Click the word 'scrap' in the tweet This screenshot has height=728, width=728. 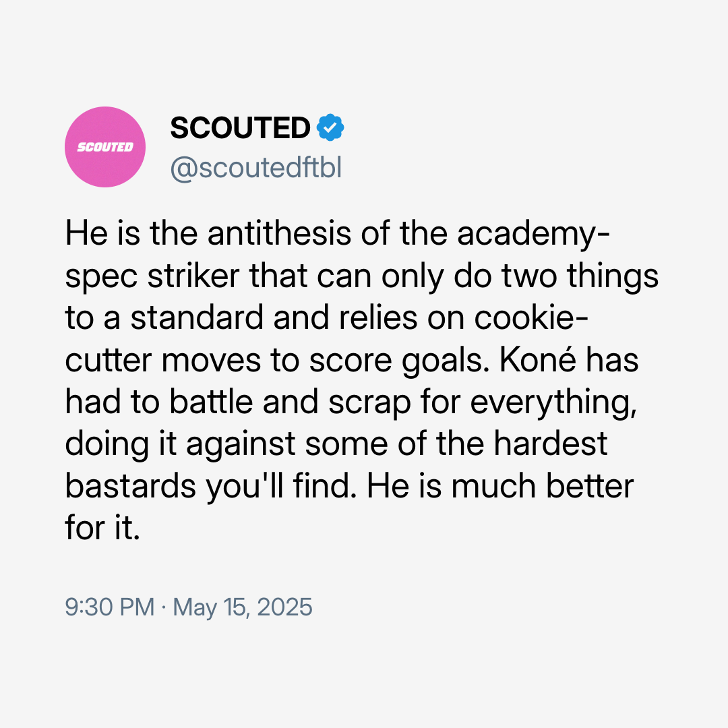click(369, 403)
